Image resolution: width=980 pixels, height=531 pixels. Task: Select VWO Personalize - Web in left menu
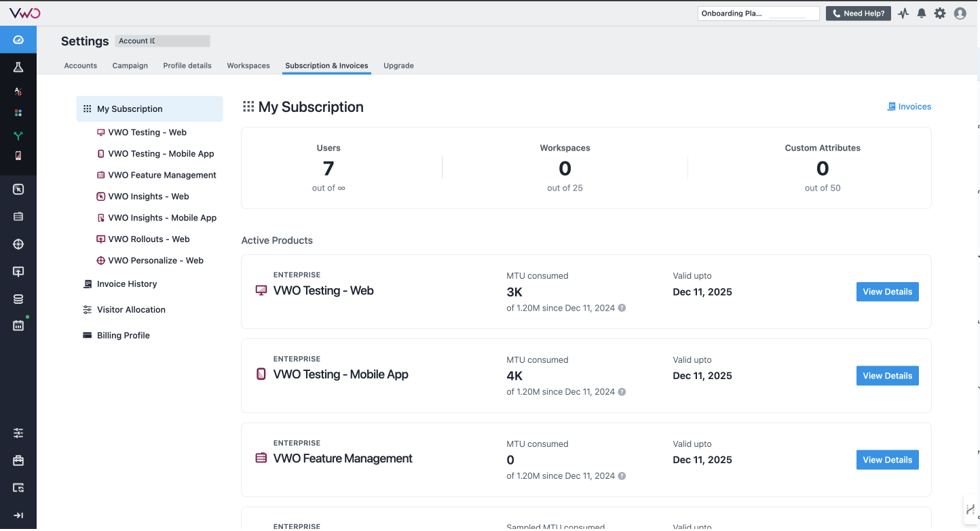pyautogui.click(x=150, y=260)
